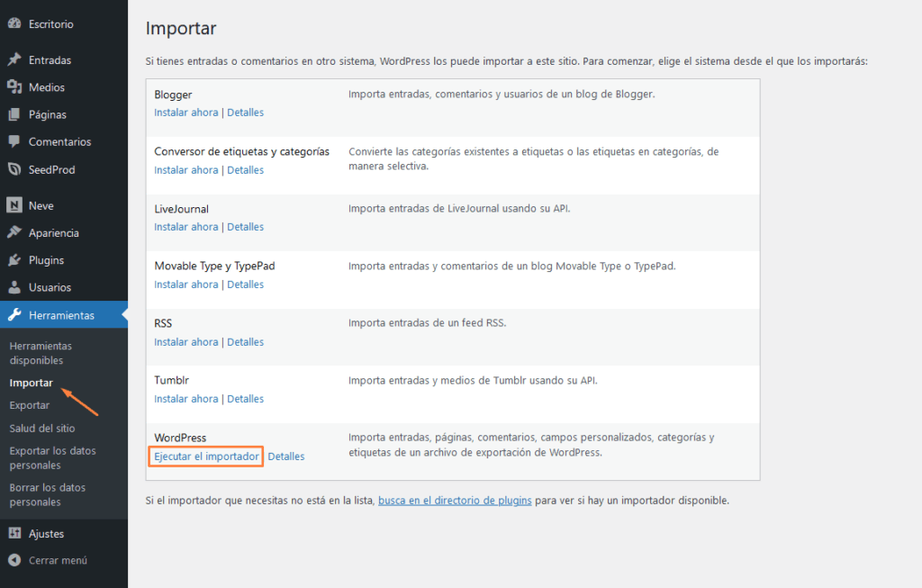
Task: Open Salud del sitio submenu
Action: coord(42,428)
